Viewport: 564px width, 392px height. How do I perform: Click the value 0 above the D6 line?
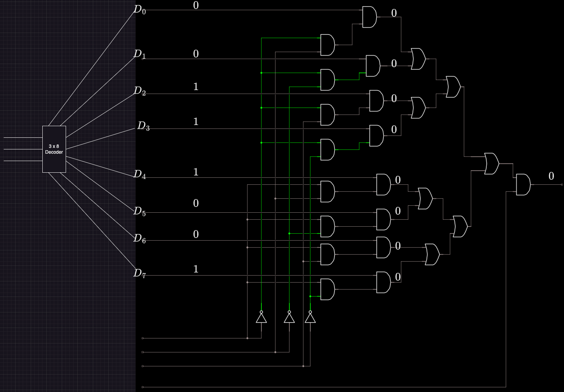tap(196, 234)
